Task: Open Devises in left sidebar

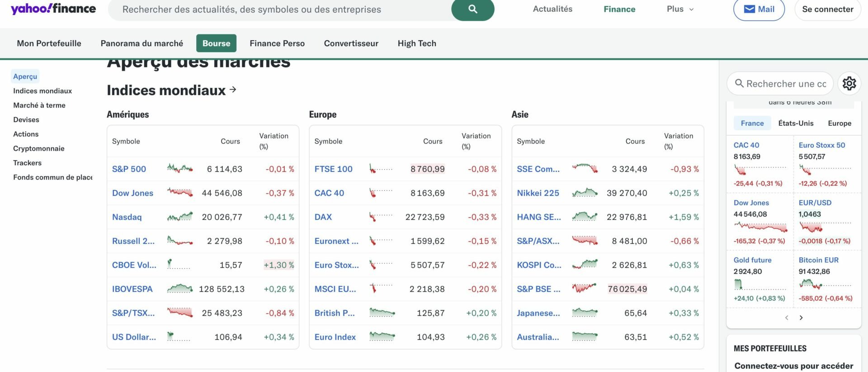Action: point(26,120)
